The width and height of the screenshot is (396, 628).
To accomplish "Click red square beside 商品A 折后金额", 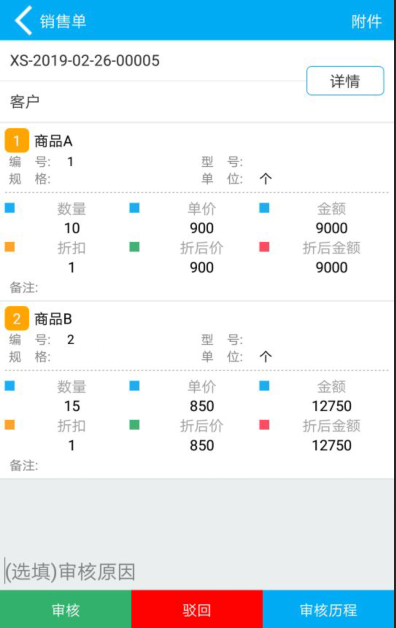I will 264,247.
